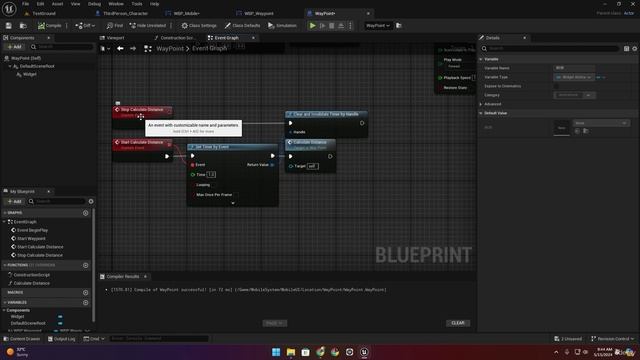The width and height of the screenshot is (640, 360).
Task: Open the File menu
Action: coord(25,4)
